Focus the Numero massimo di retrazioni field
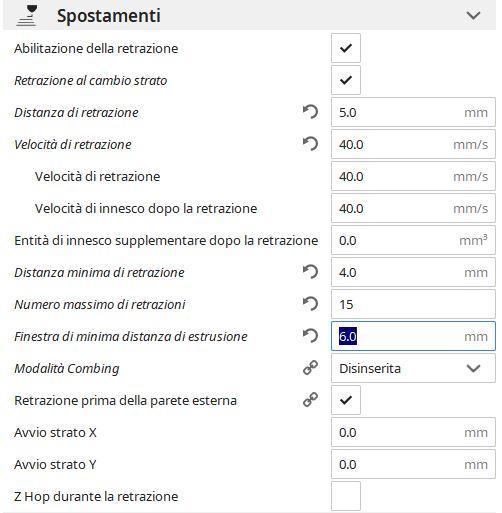502x513 pixels. click(x=413, y=304)
